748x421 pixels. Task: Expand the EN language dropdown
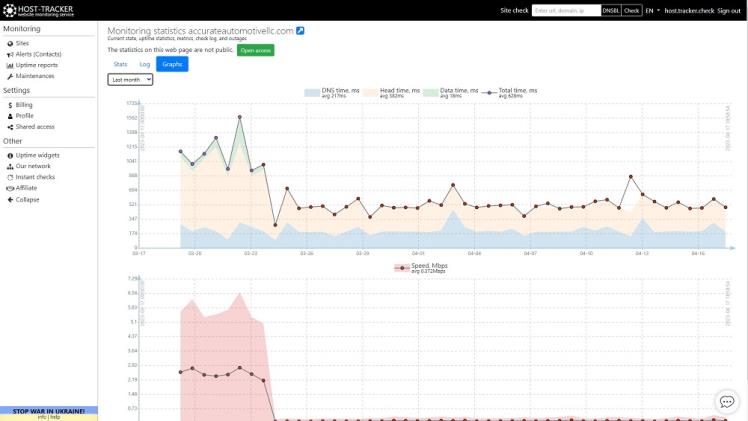coord(652,10)
